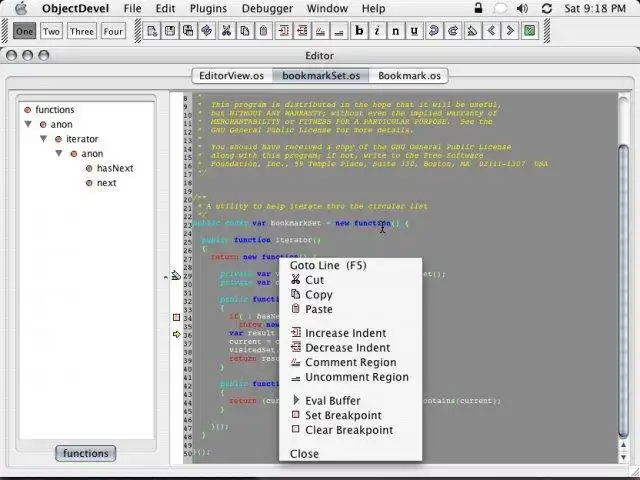The height and width of the screenshot is (480, 640).
Task: Click the redo curved arrow toolbar icon
Action: [x=453, y=31]
